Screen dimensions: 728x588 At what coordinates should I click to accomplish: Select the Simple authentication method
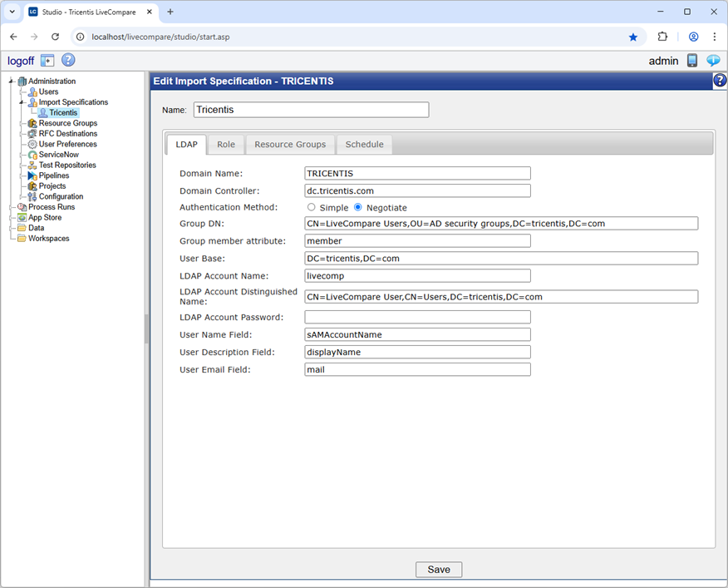pyautogui.click(x=312, y=207)
